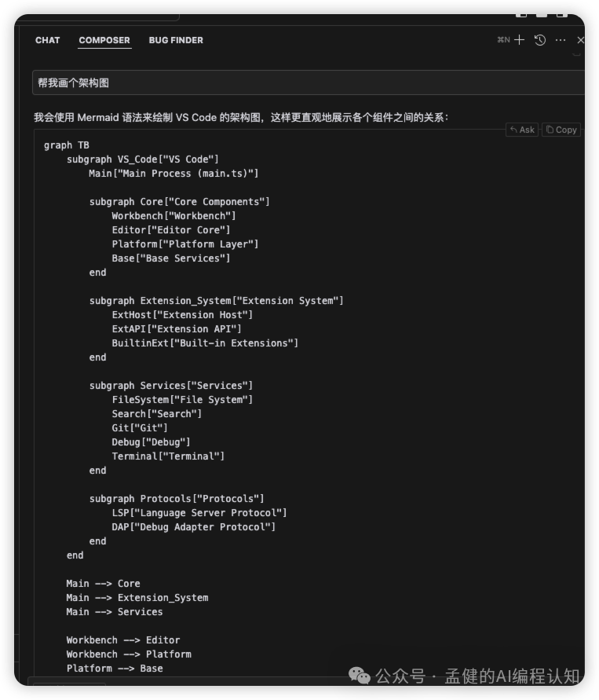
Task: Click the Chinese response text mentioning Mermaid
Action: click(x=241, y=117)
